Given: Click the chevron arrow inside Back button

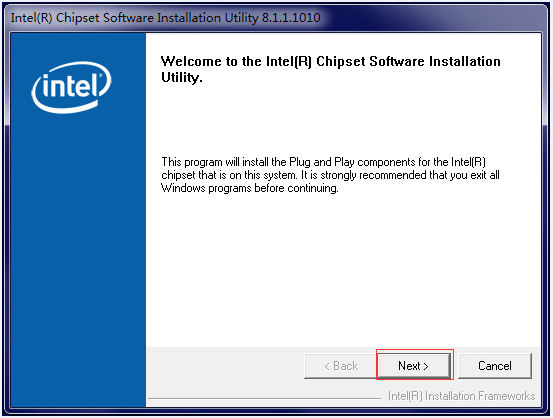Looking at the screenshot, I should [x=327, y=366].
